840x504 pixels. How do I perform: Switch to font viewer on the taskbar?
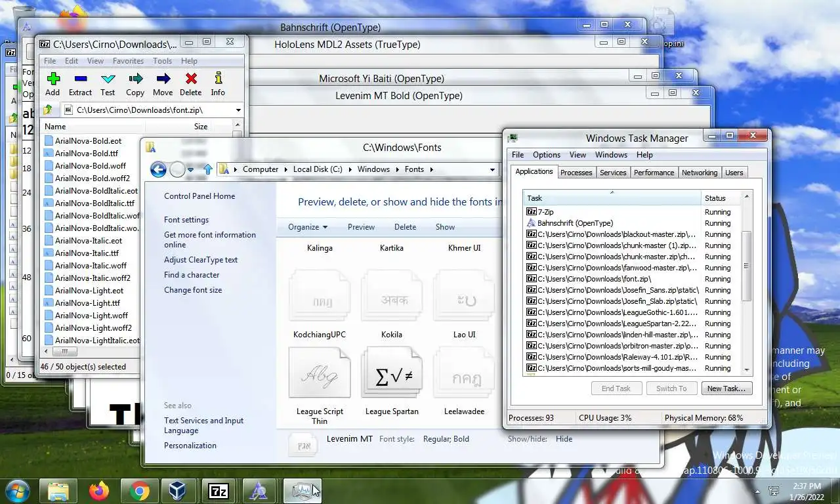pos(261,491)
